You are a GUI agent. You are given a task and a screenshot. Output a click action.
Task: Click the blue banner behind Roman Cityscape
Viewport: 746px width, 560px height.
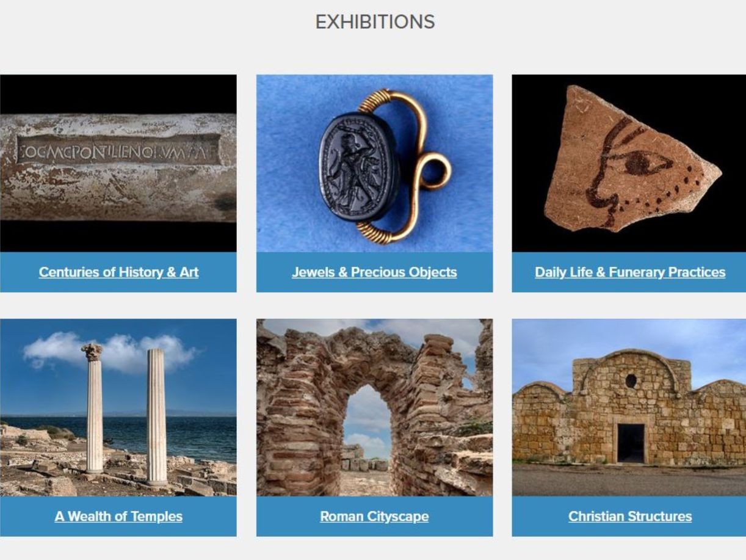coord(374,517)
